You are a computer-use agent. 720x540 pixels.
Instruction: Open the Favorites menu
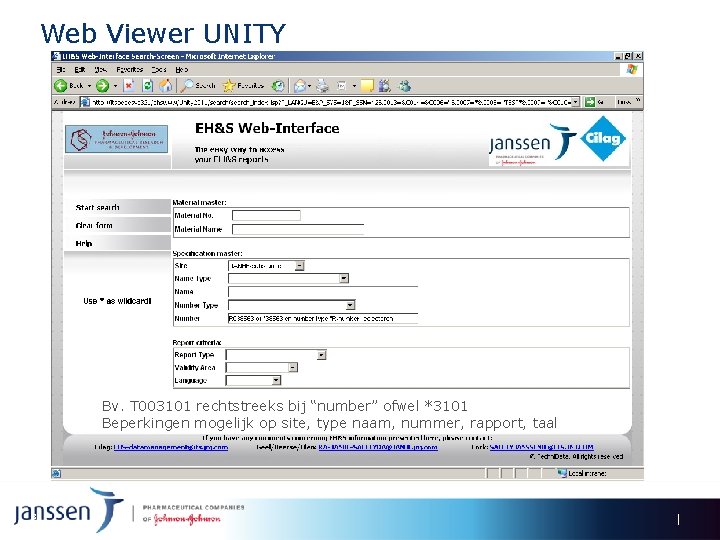pos(129,70)
